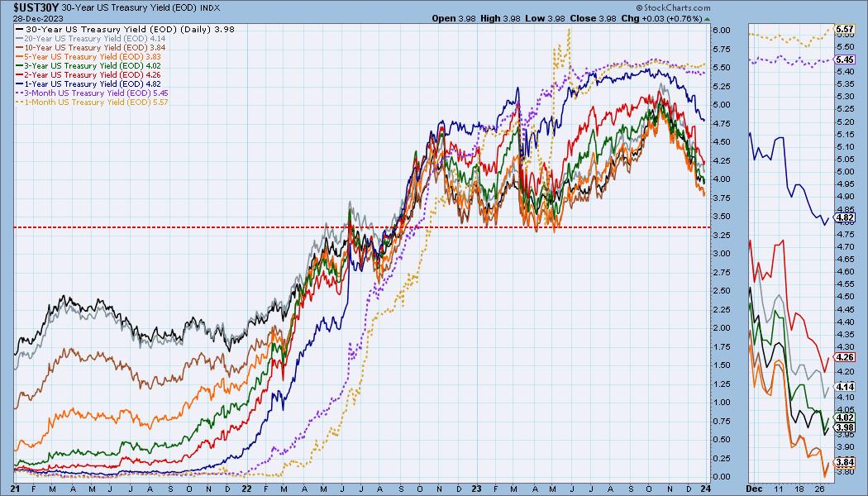Click the 1.00 label on the main y-axis
The image size is (868, 496).
pos(722,402)
